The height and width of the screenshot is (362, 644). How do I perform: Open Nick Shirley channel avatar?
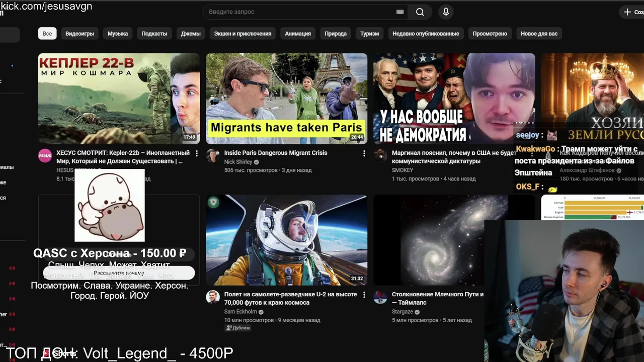213,155
